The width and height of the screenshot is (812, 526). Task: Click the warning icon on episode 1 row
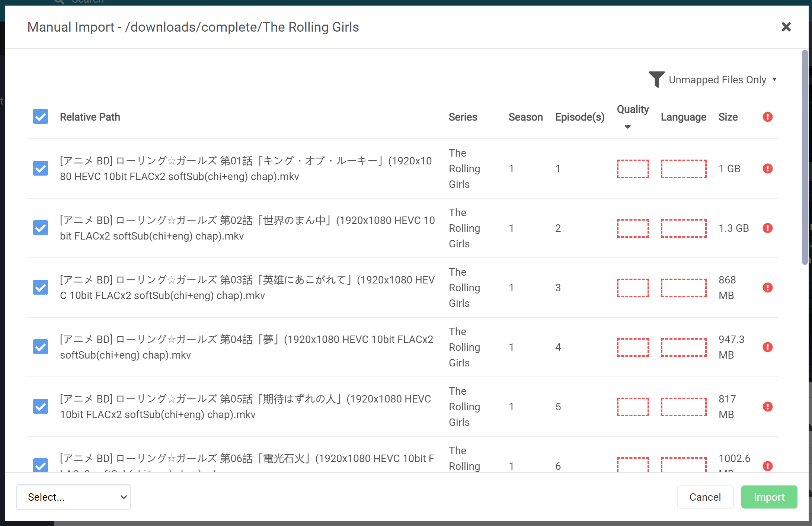pyautogui.click(x=768, y=169)
